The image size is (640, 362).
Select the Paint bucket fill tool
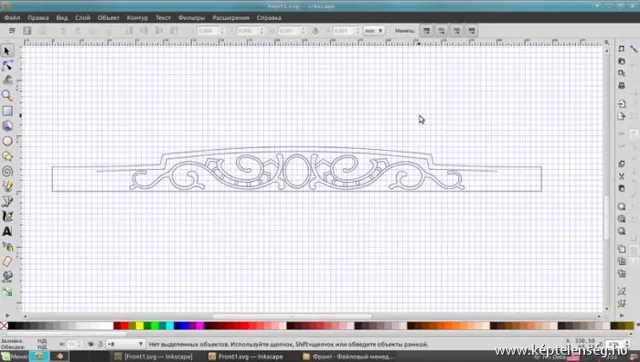pos(7,277)
